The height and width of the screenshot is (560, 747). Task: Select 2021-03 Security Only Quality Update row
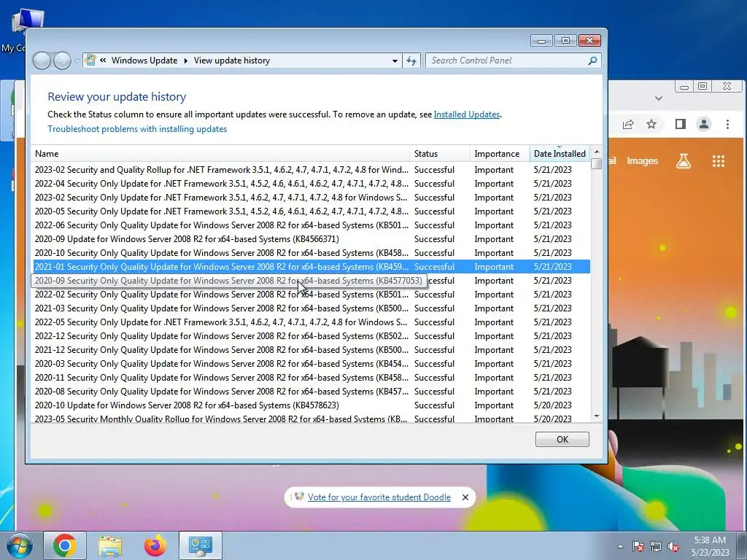(311, 308)
